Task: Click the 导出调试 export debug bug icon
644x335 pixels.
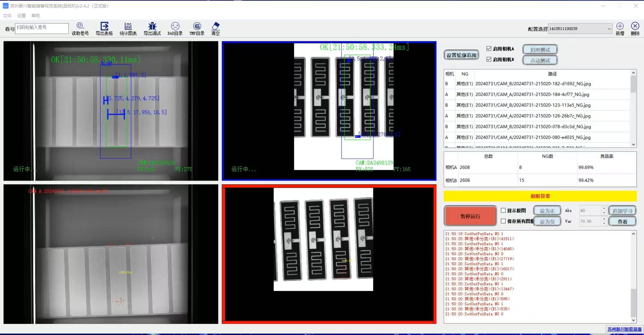Action: pyautogui.click(x=152, y=26)
